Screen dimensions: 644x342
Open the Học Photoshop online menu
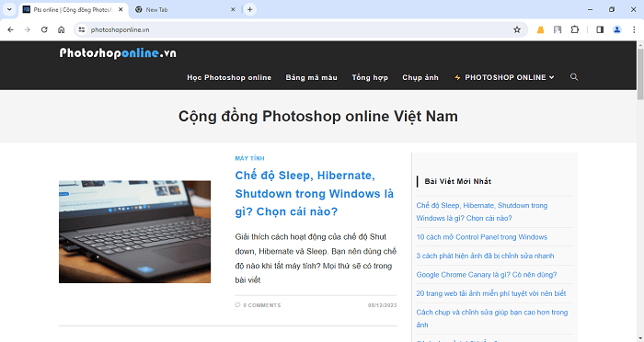tap(229, 77)
